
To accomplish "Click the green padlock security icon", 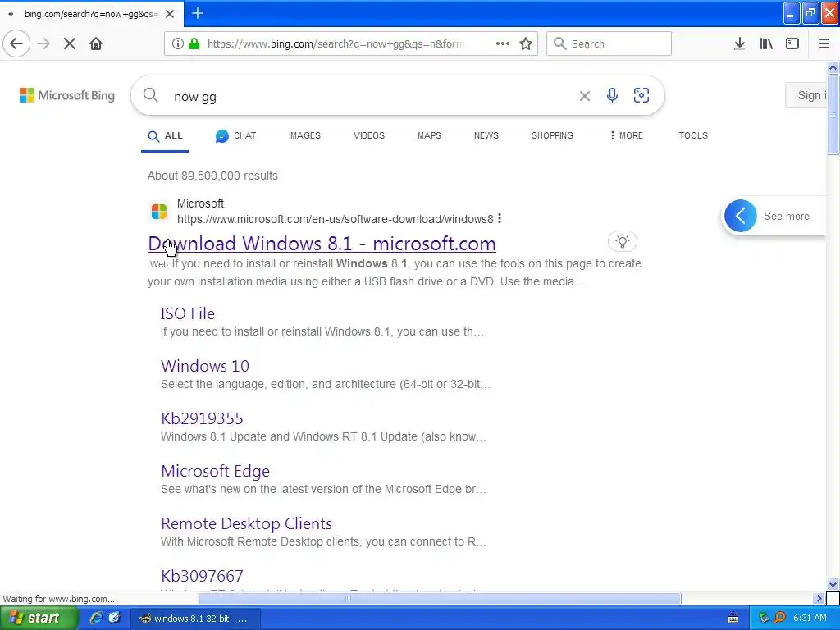I will coord(194,43).
